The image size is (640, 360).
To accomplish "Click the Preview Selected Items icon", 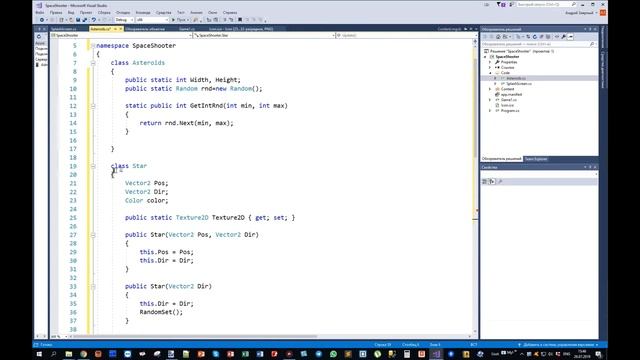I will click(x=571, y=37).
